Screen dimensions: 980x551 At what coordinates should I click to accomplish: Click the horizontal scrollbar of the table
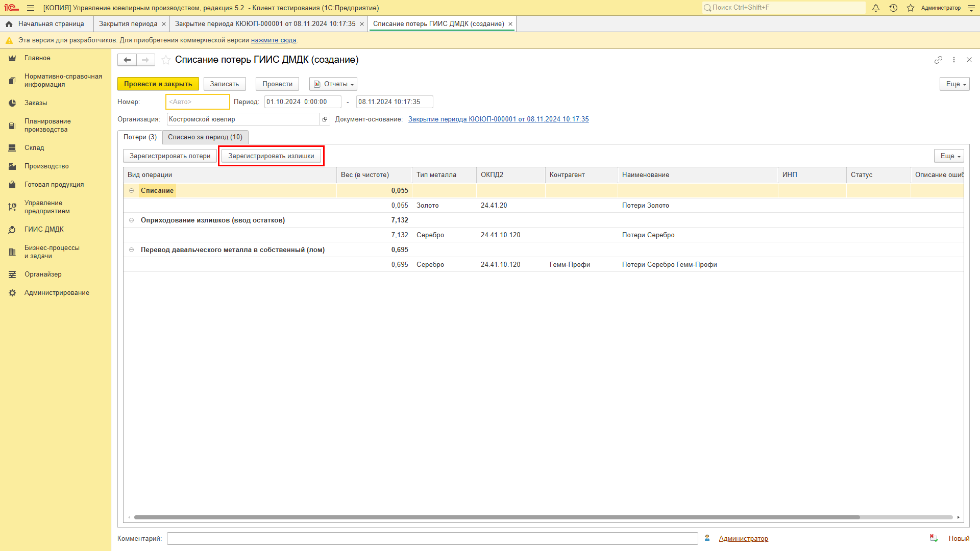(497, 517)
